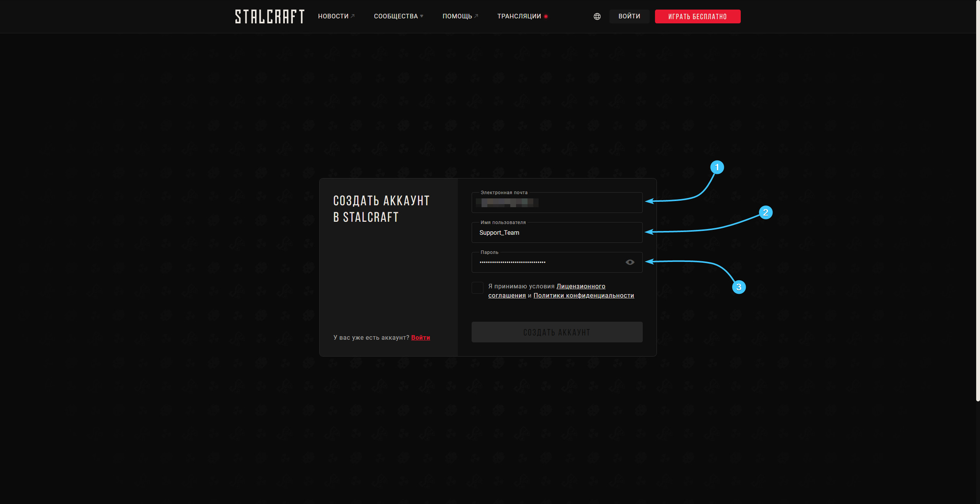Open Политики конфиденциальности link
Image resolution: width=980 pixels, height=504 pixels.
point(583,295)
